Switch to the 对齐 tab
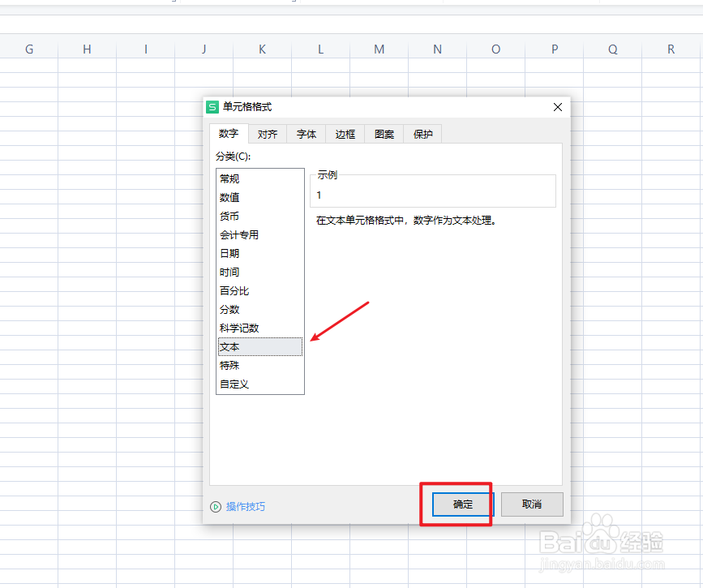The height and width of the screenshot is (588, 703). (268, 134)
